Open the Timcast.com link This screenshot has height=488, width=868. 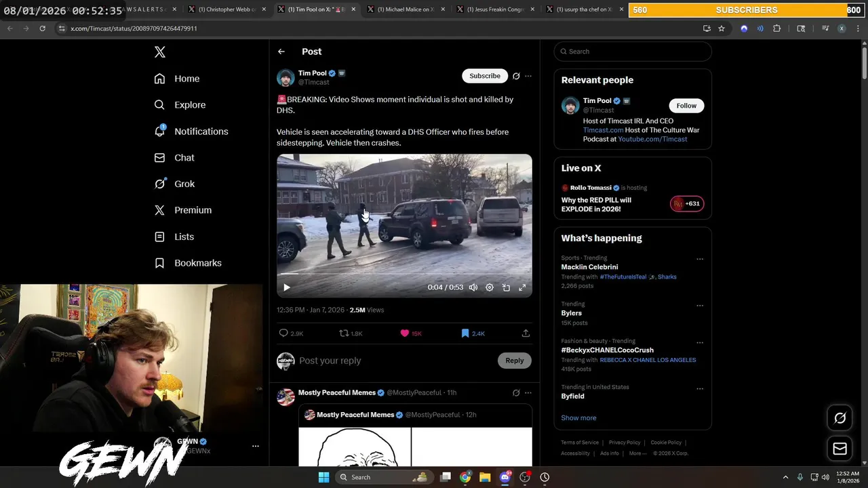603,130
